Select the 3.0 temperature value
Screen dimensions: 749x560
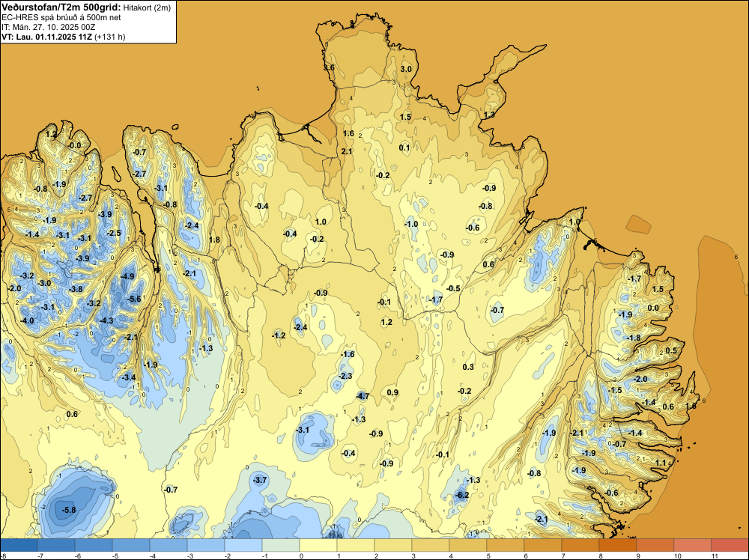(x=405, y=69)
